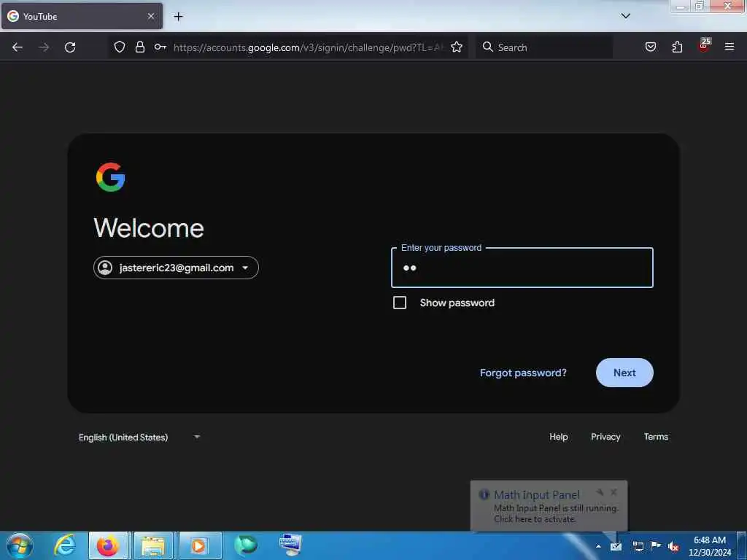
Task: Click the Forgot password? link
Action: coord(523,373)
